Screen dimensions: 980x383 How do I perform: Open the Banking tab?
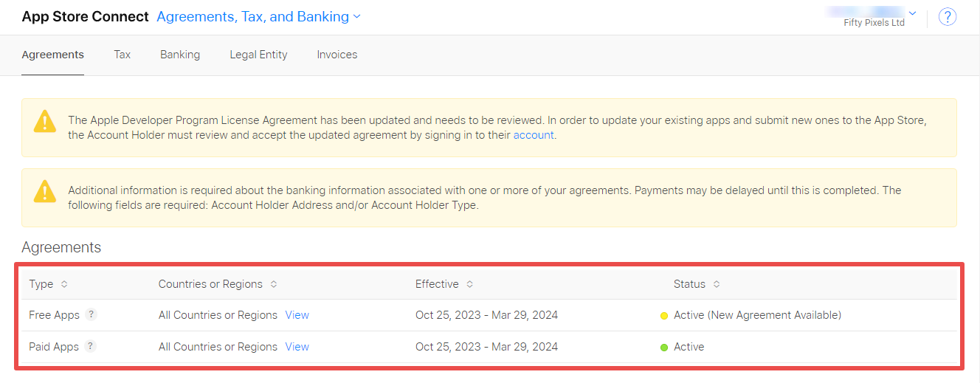coord(180,55)
